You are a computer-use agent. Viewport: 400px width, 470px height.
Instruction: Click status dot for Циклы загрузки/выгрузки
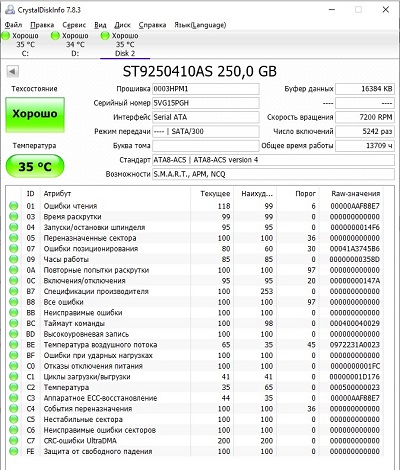click(x=14, y=377)
